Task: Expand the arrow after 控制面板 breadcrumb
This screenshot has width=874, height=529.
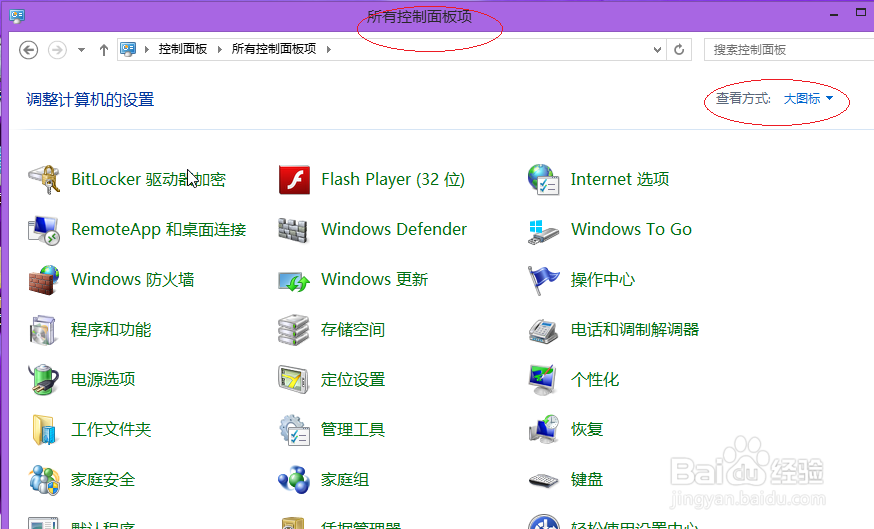Action: coord(220,50)
